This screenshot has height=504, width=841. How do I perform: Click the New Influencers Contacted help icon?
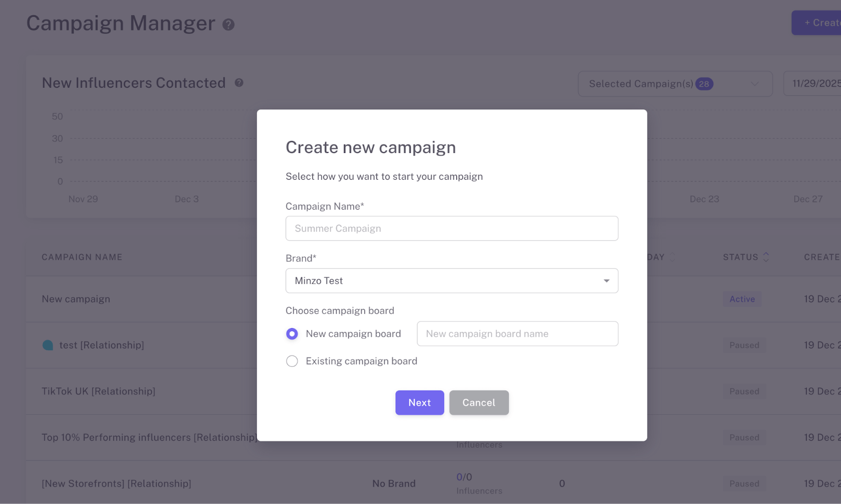pos(239,83)
